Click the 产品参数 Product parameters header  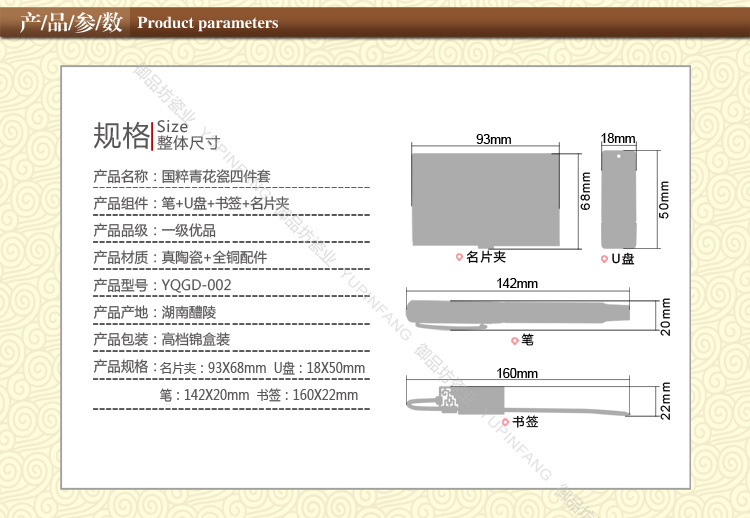click(x=150, y=22)
